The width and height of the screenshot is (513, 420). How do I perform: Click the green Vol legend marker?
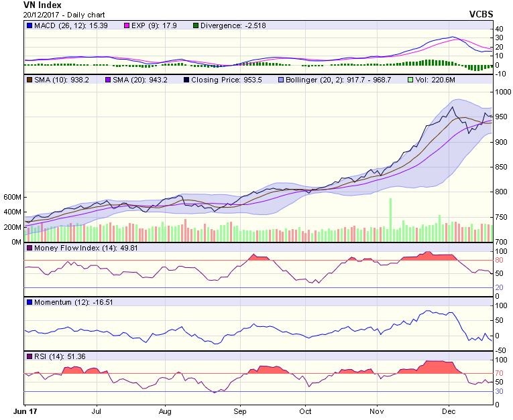pos(410,80)
